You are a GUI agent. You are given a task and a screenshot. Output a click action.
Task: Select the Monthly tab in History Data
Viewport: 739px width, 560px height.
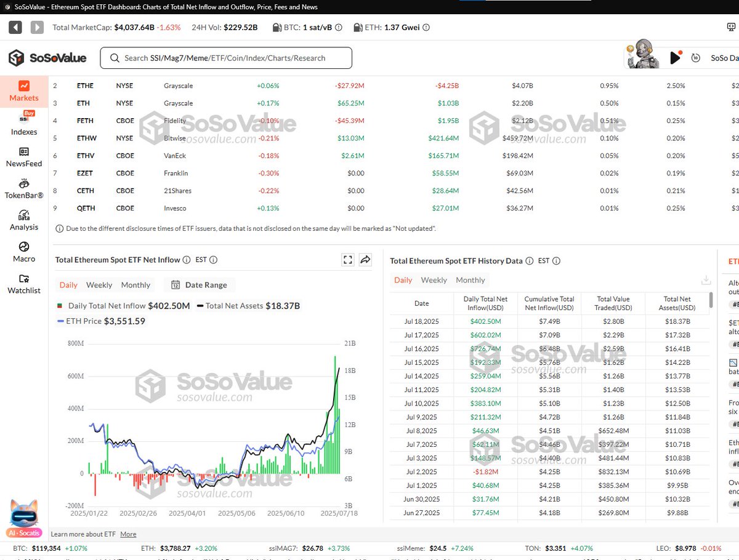pyautogui.click(x=470, y=280)
